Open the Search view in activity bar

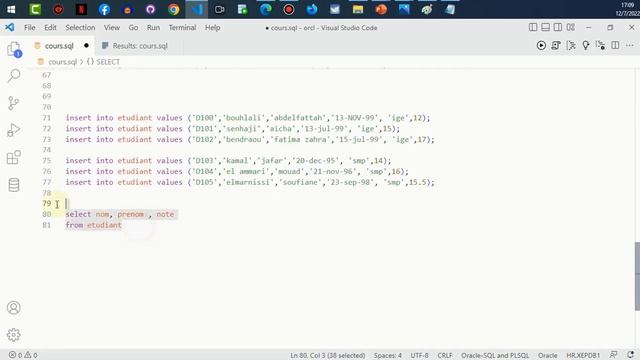14,76
